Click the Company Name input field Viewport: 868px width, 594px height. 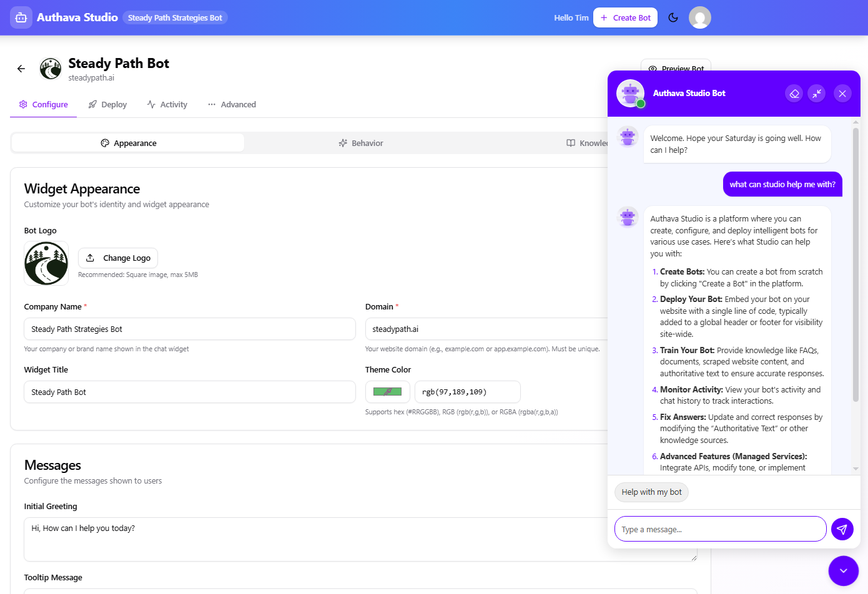click(189, 329)
